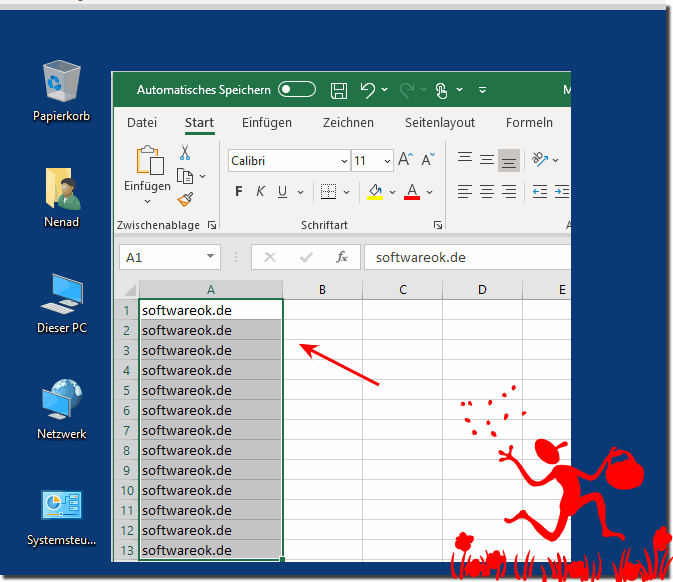Toggle the bottom vertical align icon
This screenshot has width=673, height=582.
point(509,161)
